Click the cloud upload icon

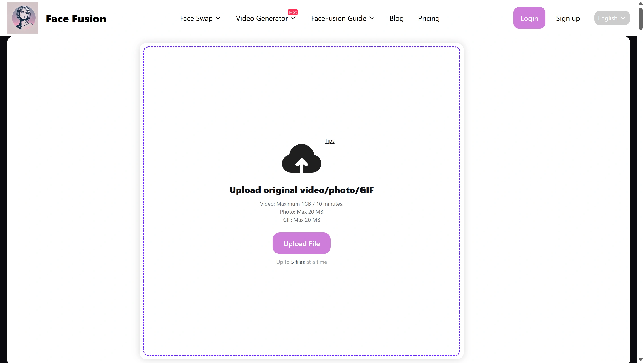(x=301, y=158)
